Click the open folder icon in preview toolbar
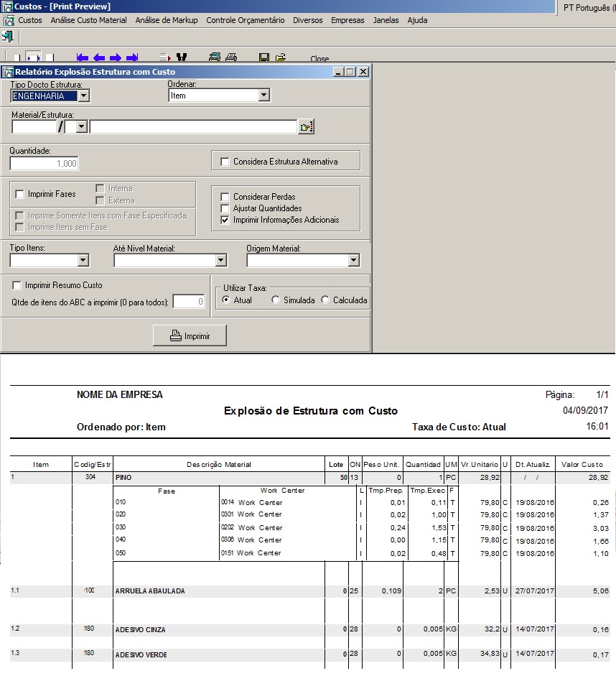Screen dimensions: 616x676 [280, 57]
